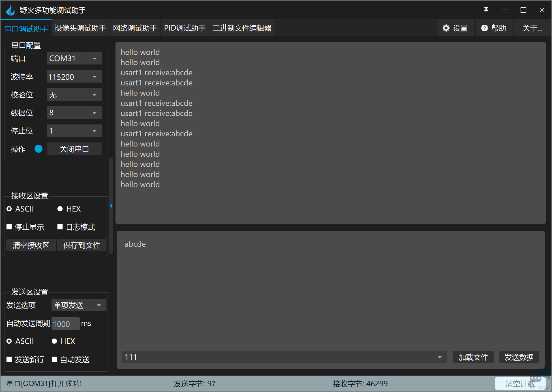Open the 校验位 parity dropdown
Image resolution: width=552 pixels, height=392 pixels.
click(x=74, y=95)
